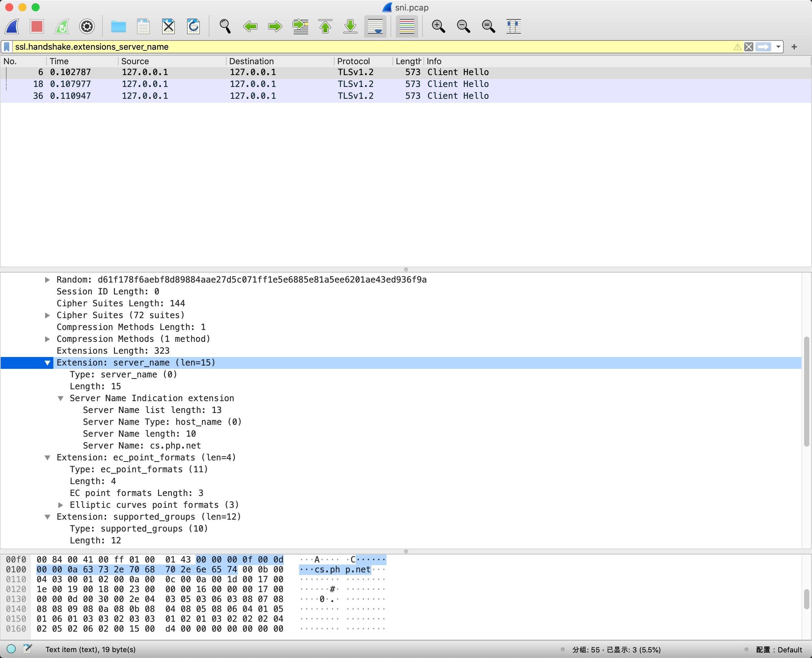Open the display filter history dropdown
The width and height of the screenshot is (812, 658).
click(778, 47)
